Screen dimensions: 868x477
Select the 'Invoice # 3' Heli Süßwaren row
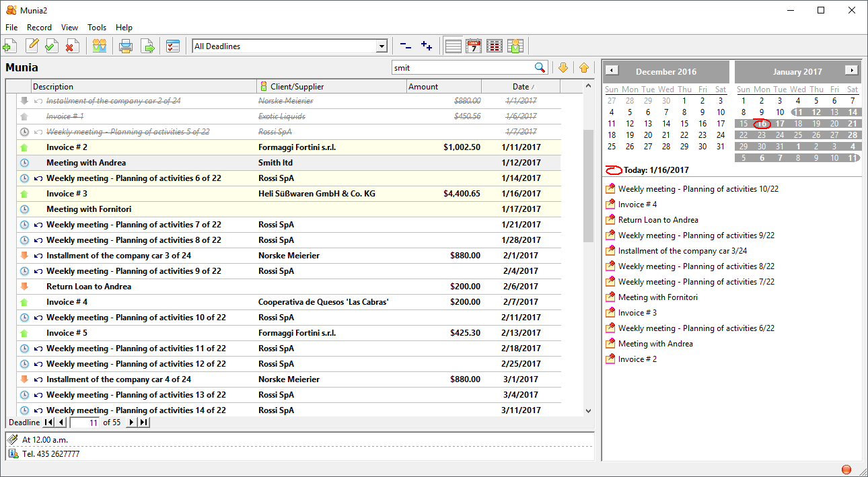288,194
